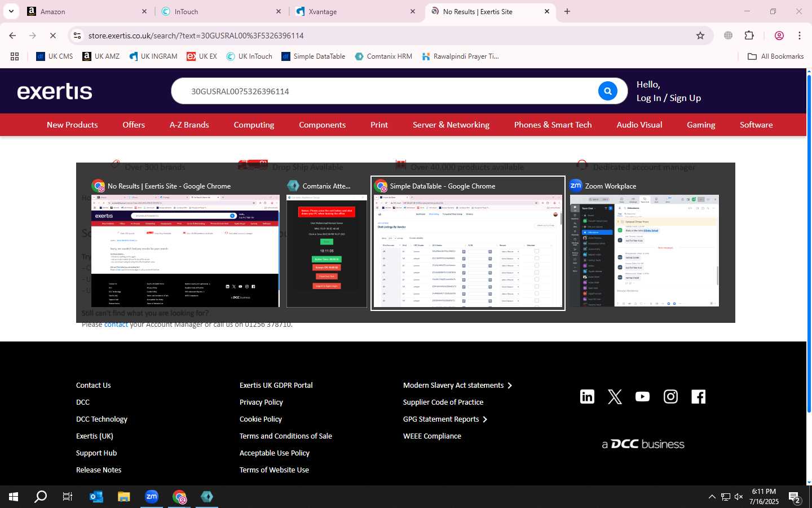Open Outlook from the taskbar

coord(96,497)
